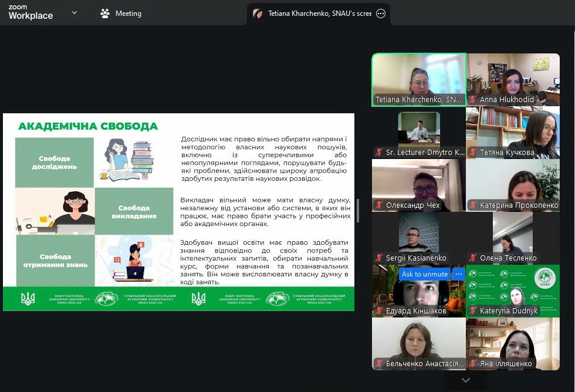575x392 pixels.
Task: Click muted mic icon beside Kateryna Dudnyk
Action: [x=472, y=311]
